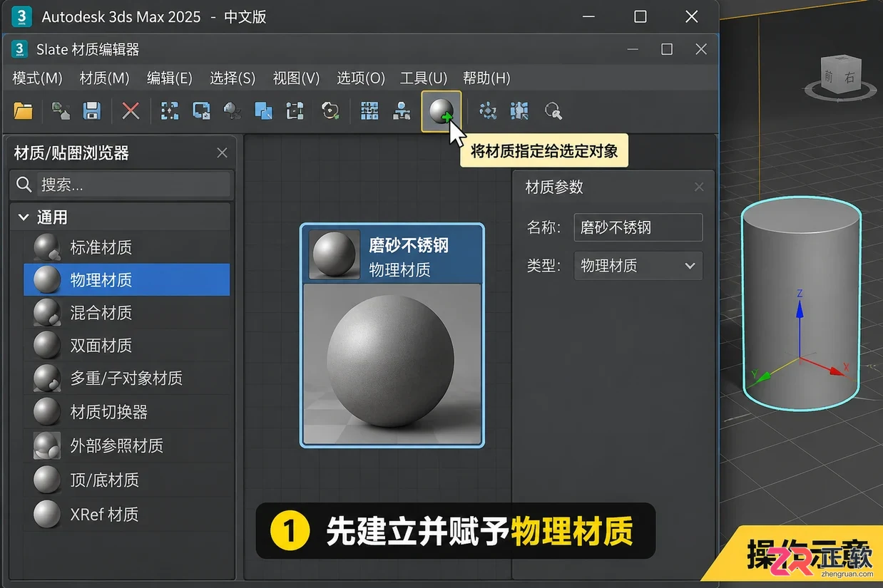Image resolution: width=883 pixels, height=588 pixels.
Task: Open the 视图(V) menu
Action: 296,78
